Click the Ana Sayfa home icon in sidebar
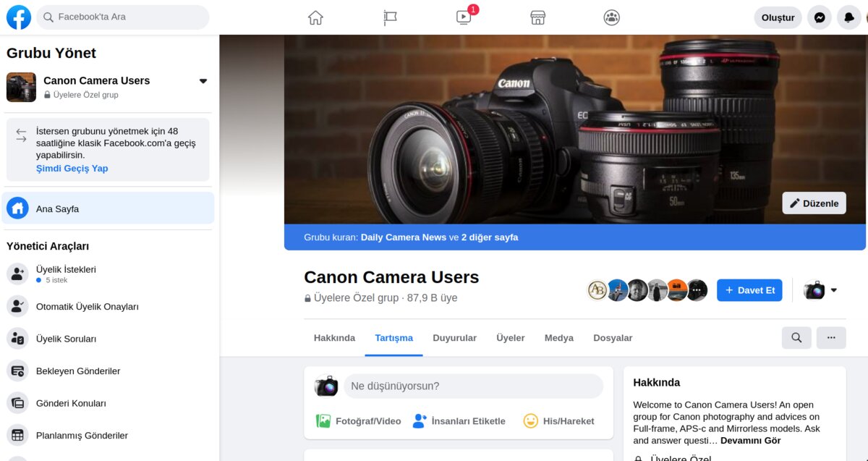868x461 pixels. point(17,208)
